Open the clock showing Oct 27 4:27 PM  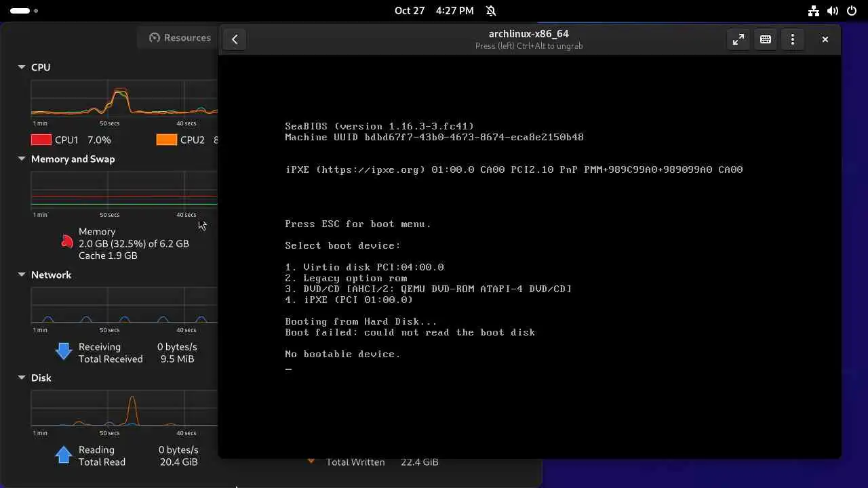(434, 11)
